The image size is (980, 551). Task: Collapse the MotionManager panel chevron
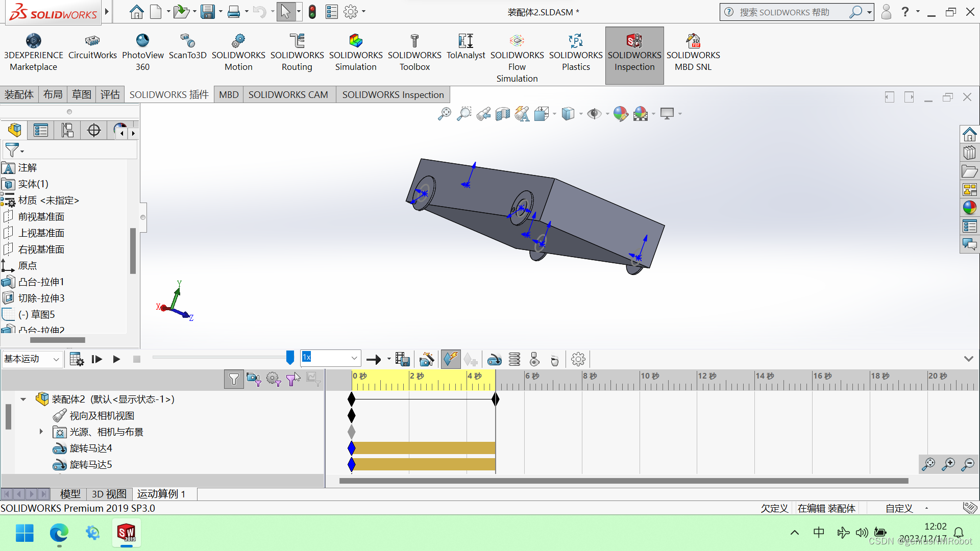[x=968, y=359]
